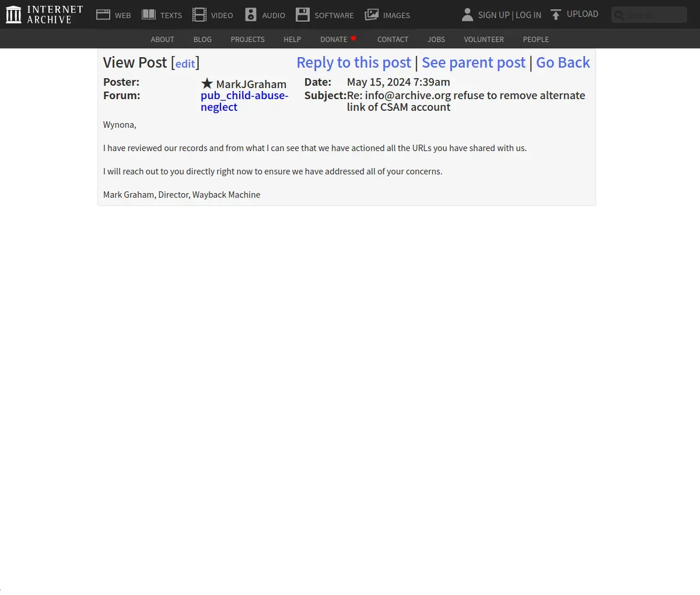700x595 pixels.
Task: Open the Texts book icon
Action: pos(149,15)
